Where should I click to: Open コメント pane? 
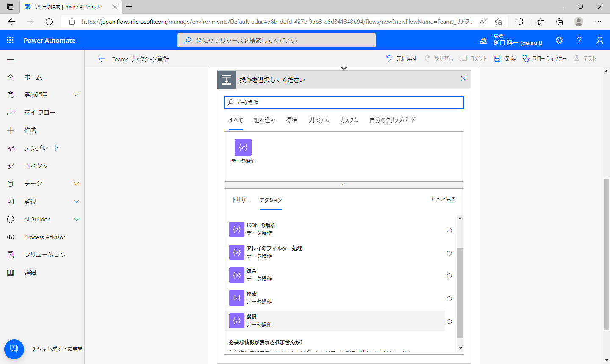coord(474,59)
